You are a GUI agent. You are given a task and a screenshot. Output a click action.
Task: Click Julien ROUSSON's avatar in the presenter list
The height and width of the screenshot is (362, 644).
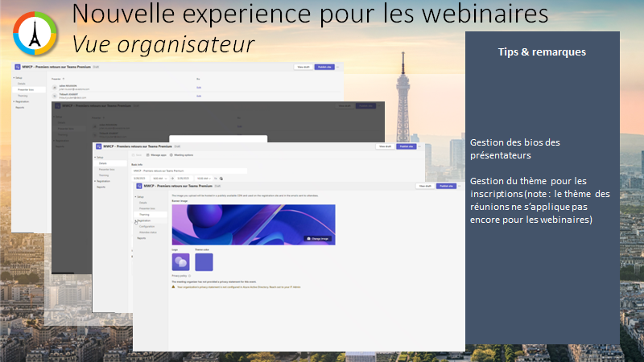pyautogui.click(x=55, y=88)
